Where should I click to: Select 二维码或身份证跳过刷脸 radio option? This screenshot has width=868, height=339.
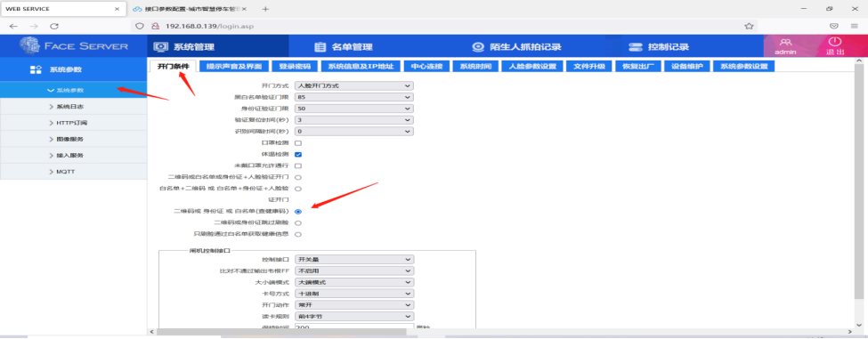coord(298,222)
